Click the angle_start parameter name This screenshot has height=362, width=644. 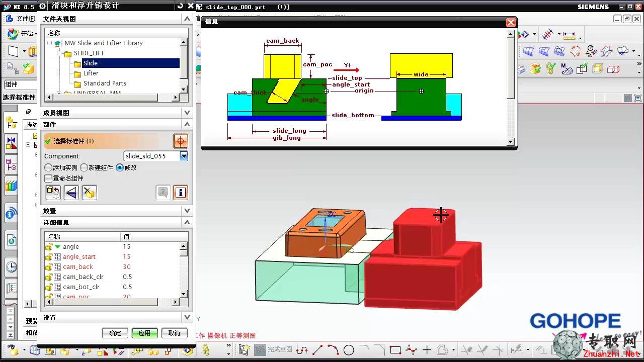click(x=79, y=257)
